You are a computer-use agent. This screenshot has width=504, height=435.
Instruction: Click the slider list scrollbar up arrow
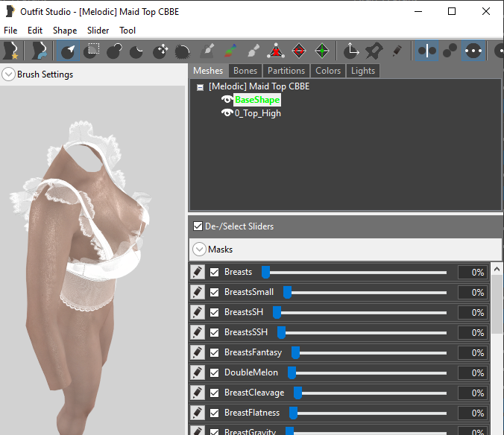tap(497, 270)
